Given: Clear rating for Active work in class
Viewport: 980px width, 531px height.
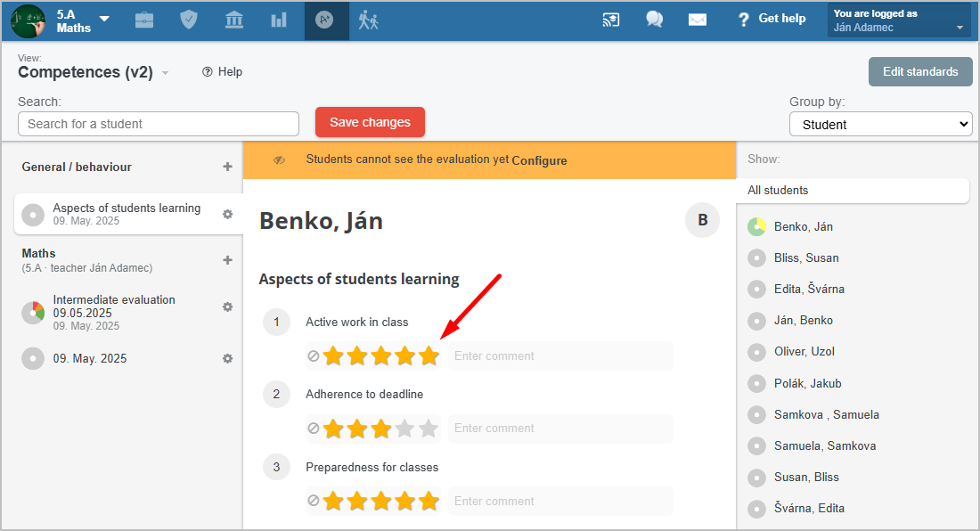Looking at the screenshot, I should pyautogui.click(x=313, y=356).
